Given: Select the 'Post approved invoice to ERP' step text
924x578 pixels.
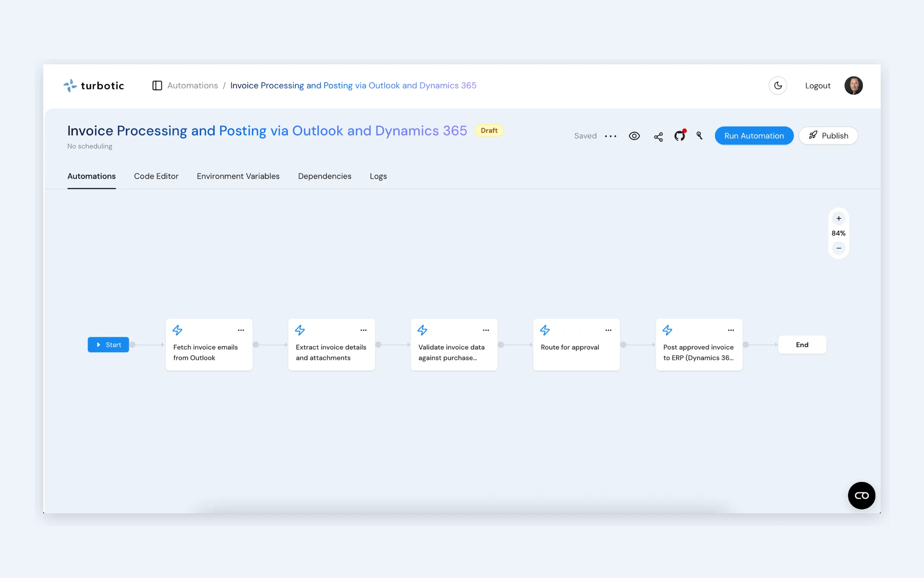Looking at the screenshot, I should pos(698,353).
